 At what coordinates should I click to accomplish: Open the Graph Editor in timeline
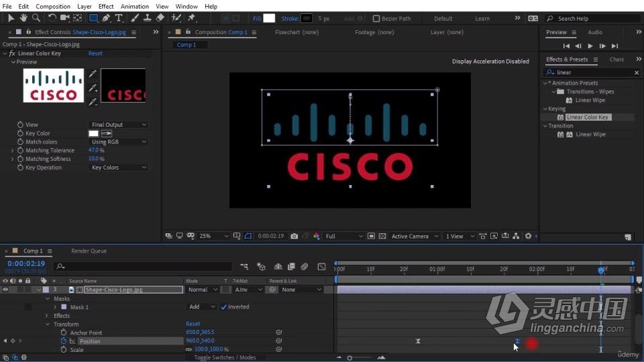click(321, 267)
